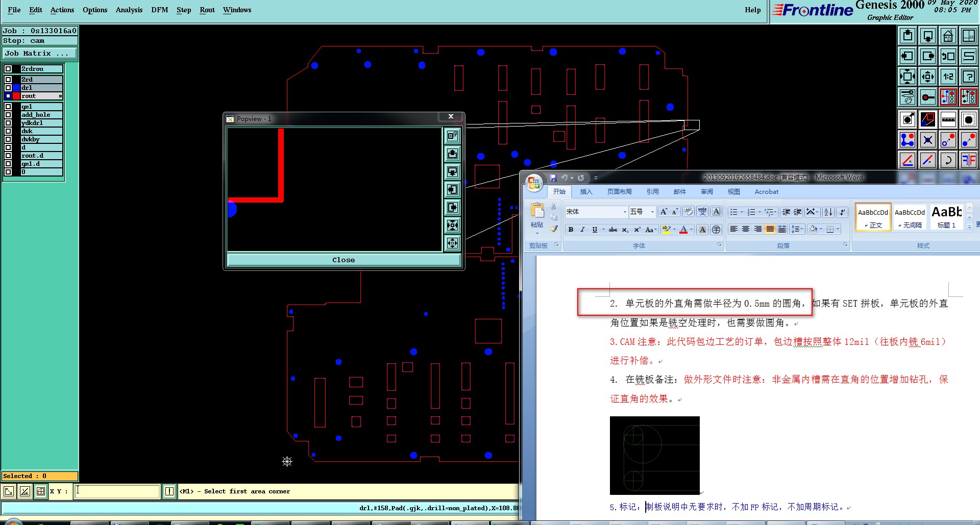Open the Word font size dropdown
Viewport: 980px width, 525px height.
pos(652,212)
